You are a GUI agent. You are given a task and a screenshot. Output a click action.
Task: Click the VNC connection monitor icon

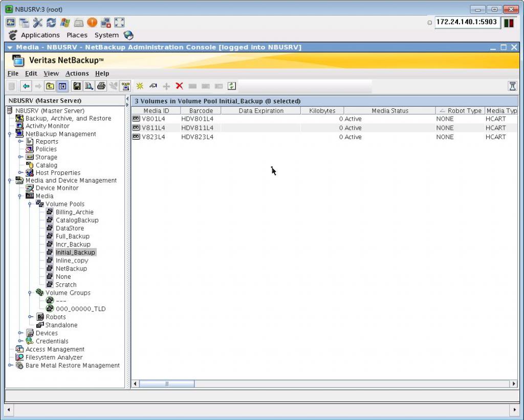(x=10, y=23)
